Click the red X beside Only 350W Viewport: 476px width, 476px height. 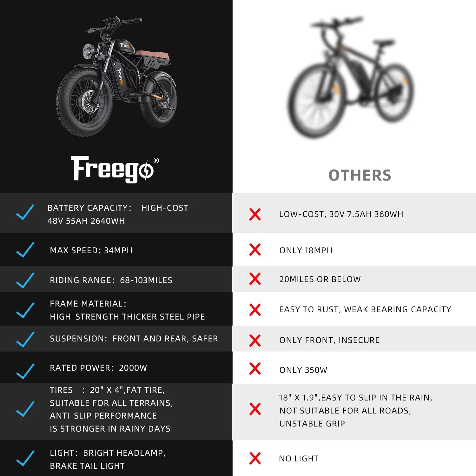255,369
